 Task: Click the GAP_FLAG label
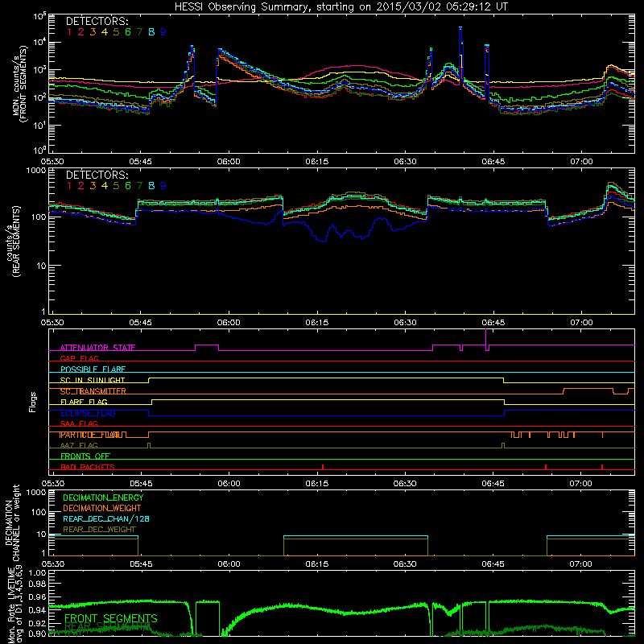click(79, 358)
